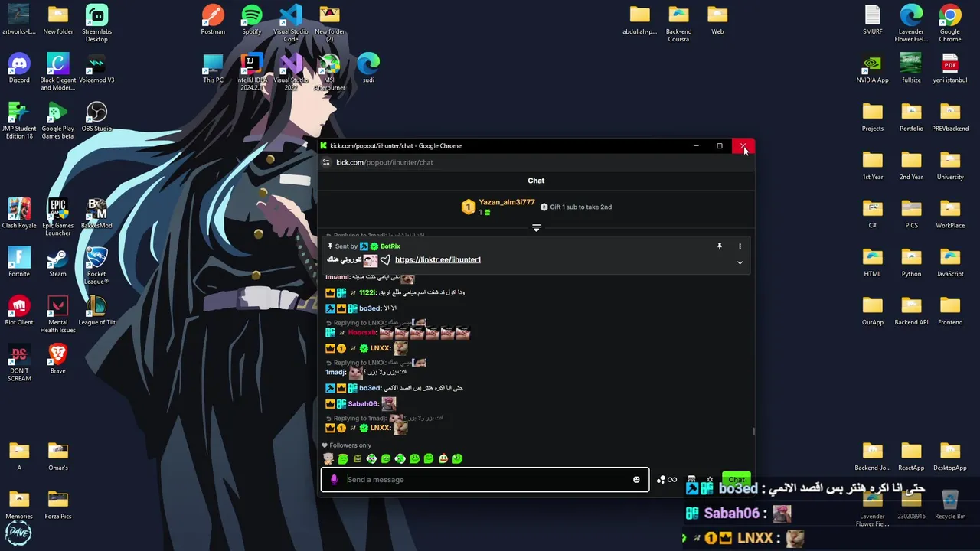
Task: Open NVIDIA App shortcut
Action: click(873, 68)
